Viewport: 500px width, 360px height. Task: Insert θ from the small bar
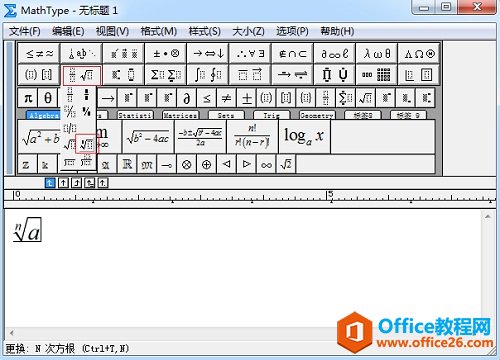[48, 98]
